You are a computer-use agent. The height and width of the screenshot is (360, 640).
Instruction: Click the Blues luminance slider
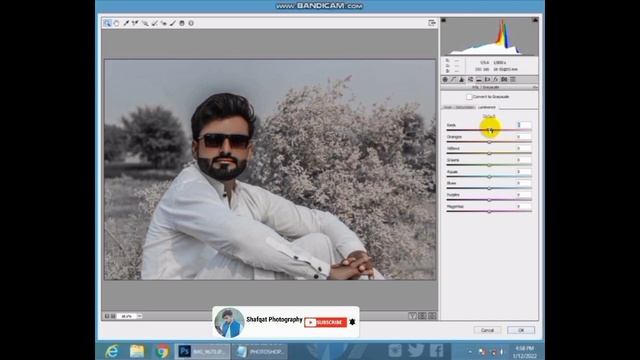click(x=489, y=188)
